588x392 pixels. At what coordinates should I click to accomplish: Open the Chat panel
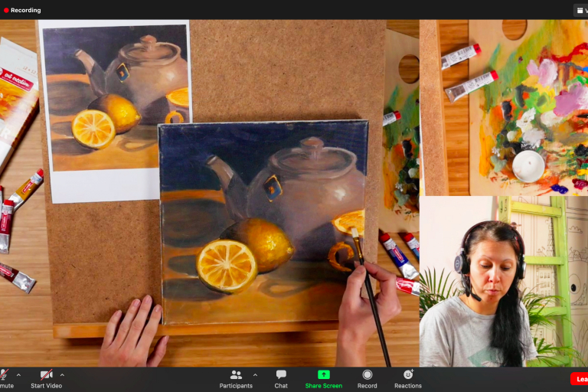click(281, 374)
